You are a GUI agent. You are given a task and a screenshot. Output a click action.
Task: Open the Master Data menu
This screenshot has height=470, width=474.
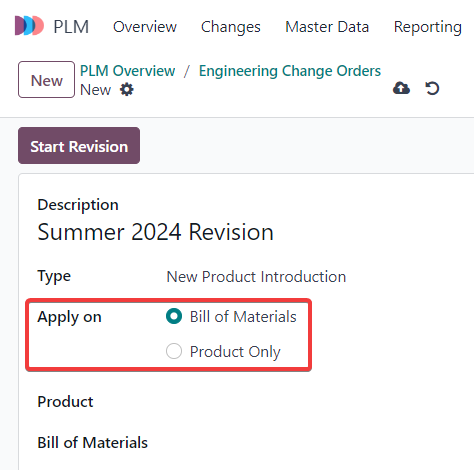[x=327, y=27]
